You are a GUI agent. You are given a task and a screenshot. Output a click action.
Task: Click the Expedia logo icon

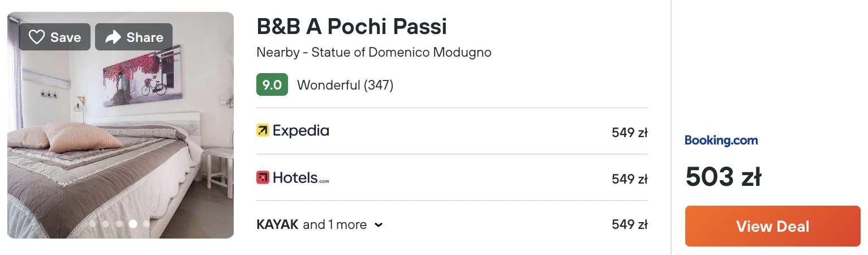pyautogui.click(x=263, y=131)
